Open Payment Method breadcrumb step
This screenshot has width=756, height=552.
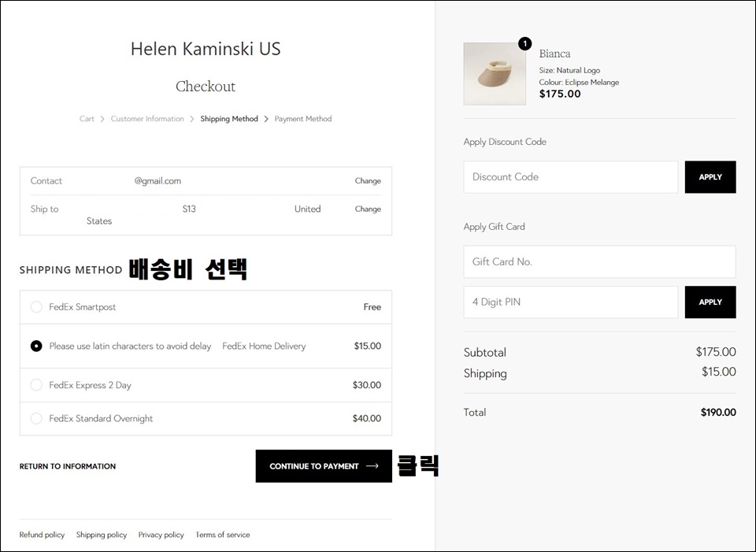[x=303, y=119]
